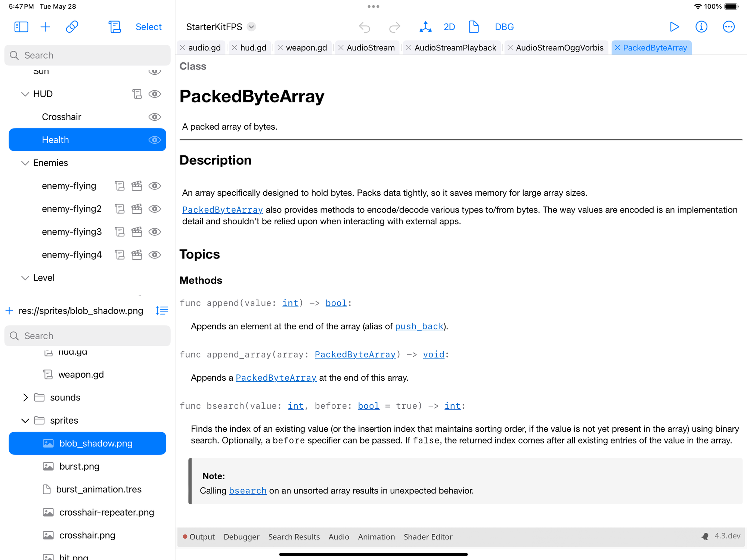Click the link instance chain icon

click(72, 27)
